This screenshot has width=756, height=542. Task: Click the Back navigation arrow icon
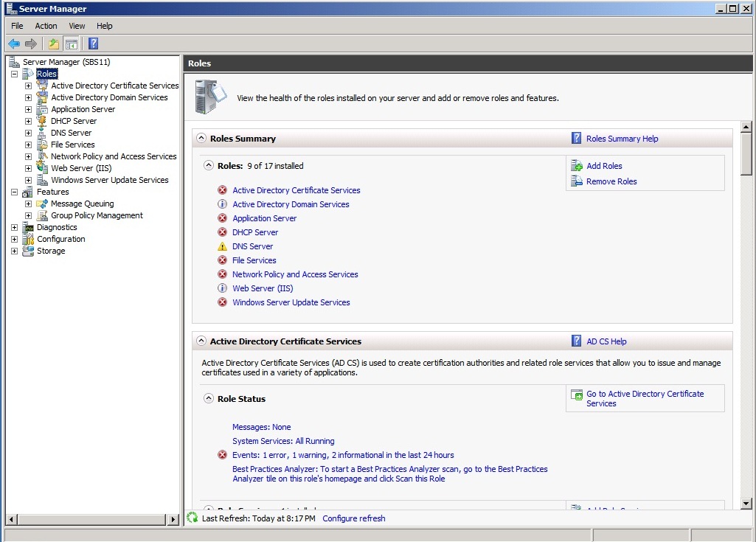coord(13,43)
